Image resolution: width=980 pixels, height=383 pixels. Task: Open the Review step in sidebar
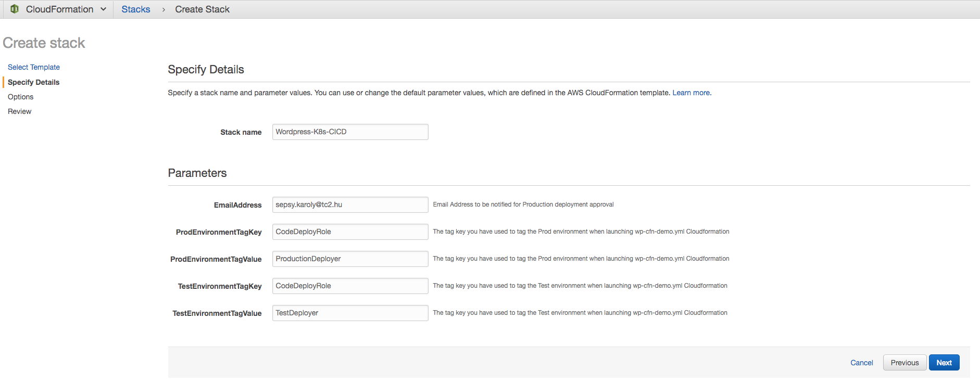[20, 111]
